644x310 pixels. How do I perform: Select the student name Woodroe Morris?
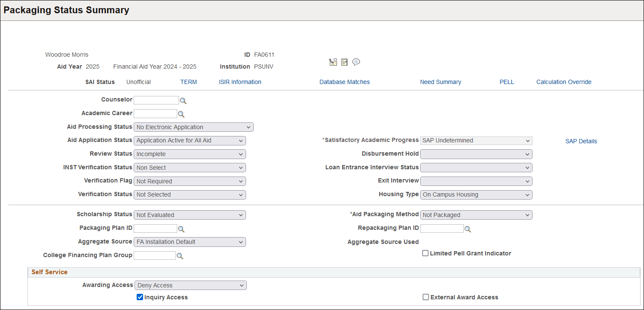point(67,55)
